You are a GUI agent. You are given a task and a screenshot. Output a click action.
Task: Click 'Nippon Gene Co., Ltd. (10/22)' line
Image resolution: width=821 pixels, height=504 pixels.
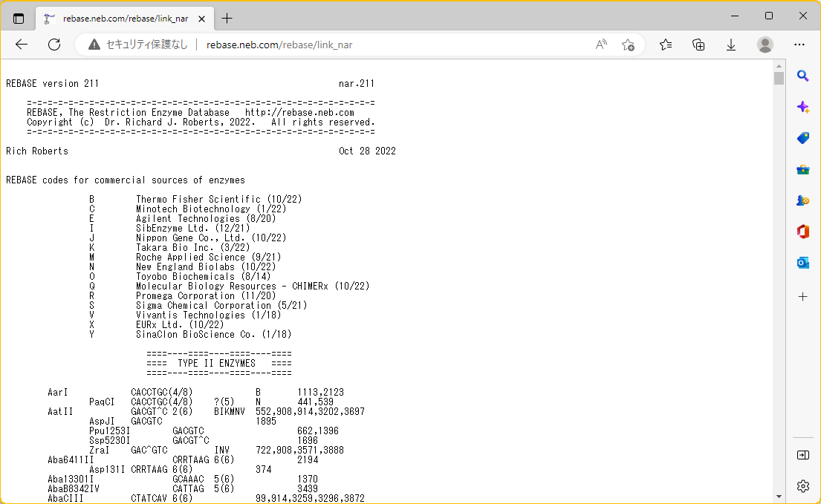pos(211,238)
